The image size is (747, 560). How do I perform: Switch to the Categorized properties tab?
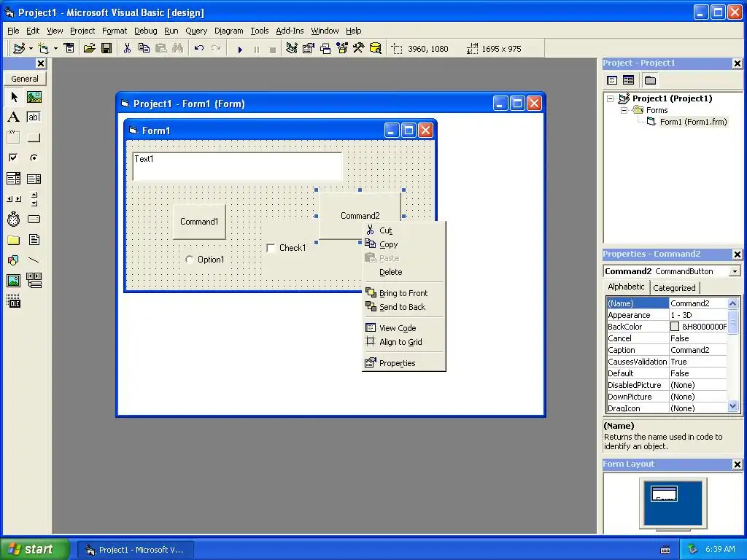tap(674, 287)
